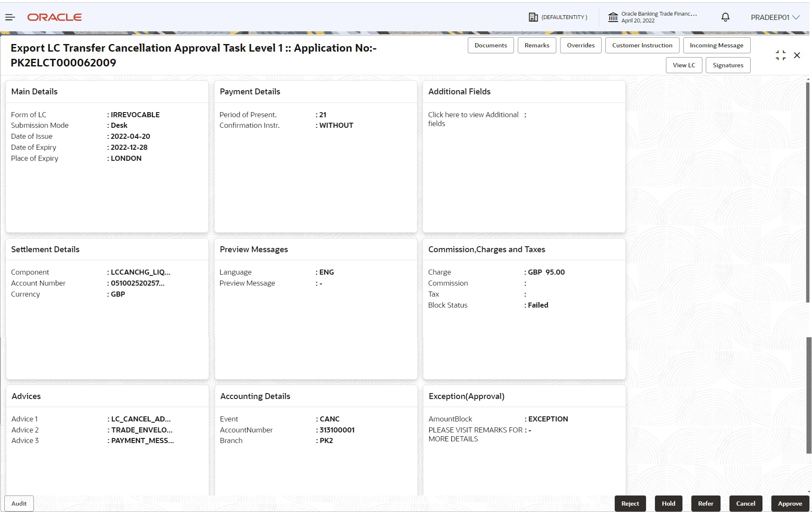Click here to view Additional fields
Viewport: 812px width, 512px height.
(473, 119)
